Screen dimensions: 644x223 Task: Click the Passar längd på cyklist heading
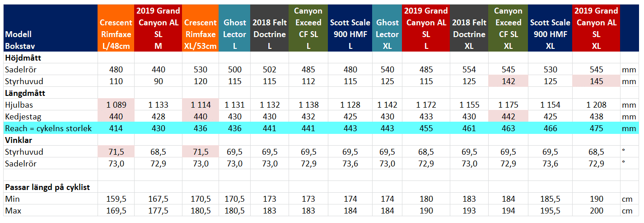click(51, 187)
